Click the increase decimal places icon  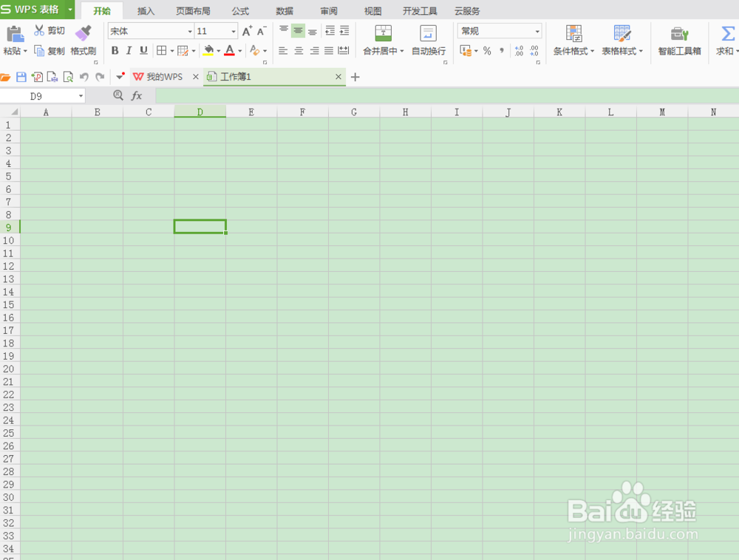519,50
